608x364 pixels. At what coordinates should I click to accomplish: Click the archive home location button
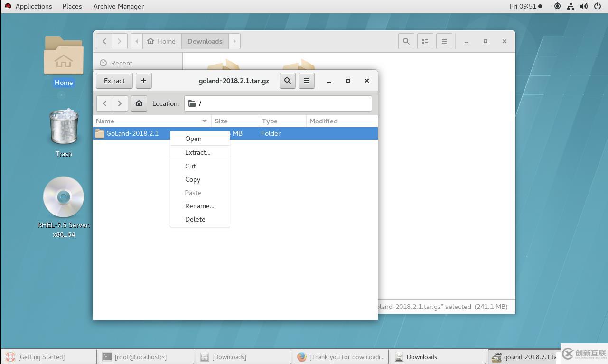tap(139, 103)
